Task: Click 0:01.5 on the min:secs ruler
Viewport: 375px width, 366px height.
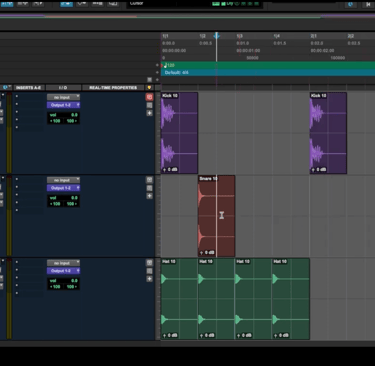Action: click(280, 43)
